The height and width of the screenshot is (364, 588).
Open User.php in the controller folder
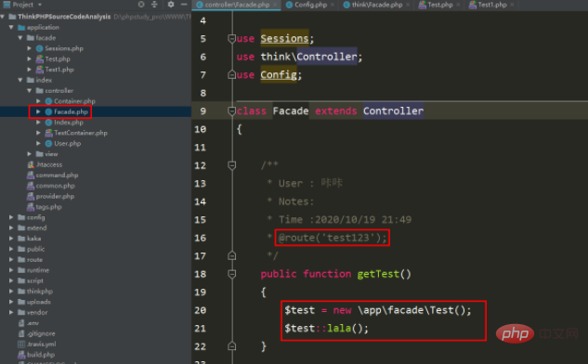pos(68,143)
